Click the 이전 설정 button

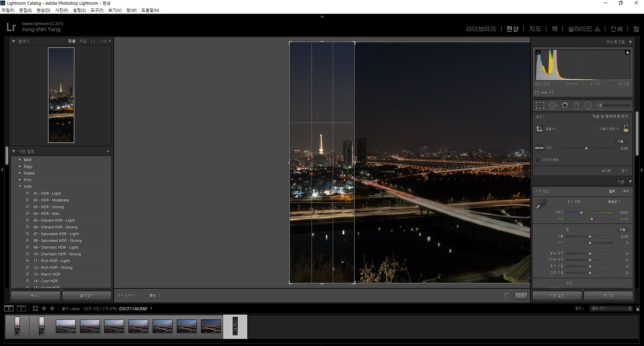tap(557, 295)
